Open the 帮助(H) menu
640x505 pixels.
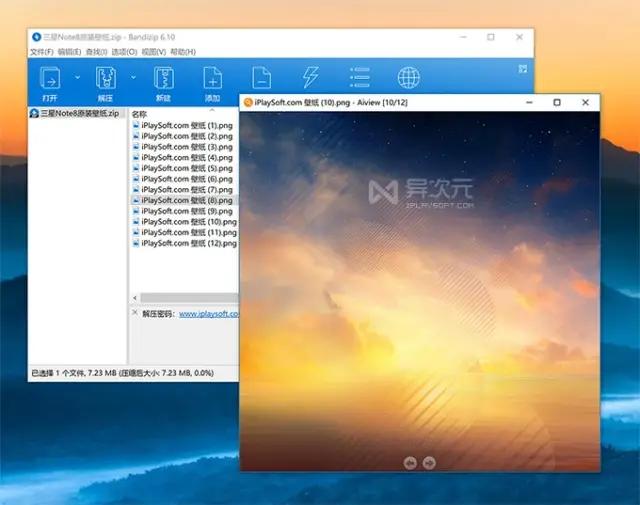click(x=183, y=52)
